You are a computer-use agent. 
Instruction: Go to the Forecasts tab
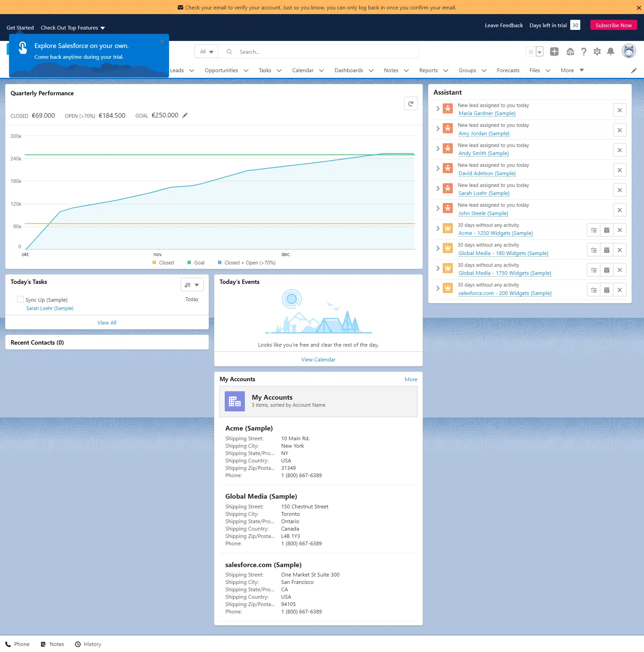[508, 70]
